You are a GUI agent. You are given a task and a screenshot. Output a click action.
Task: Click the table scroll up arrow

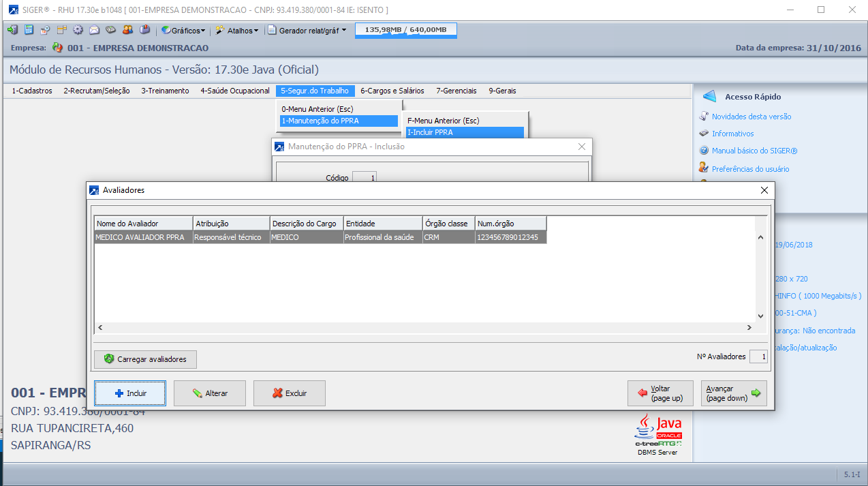pyautogui.click(x=761, y=237)
